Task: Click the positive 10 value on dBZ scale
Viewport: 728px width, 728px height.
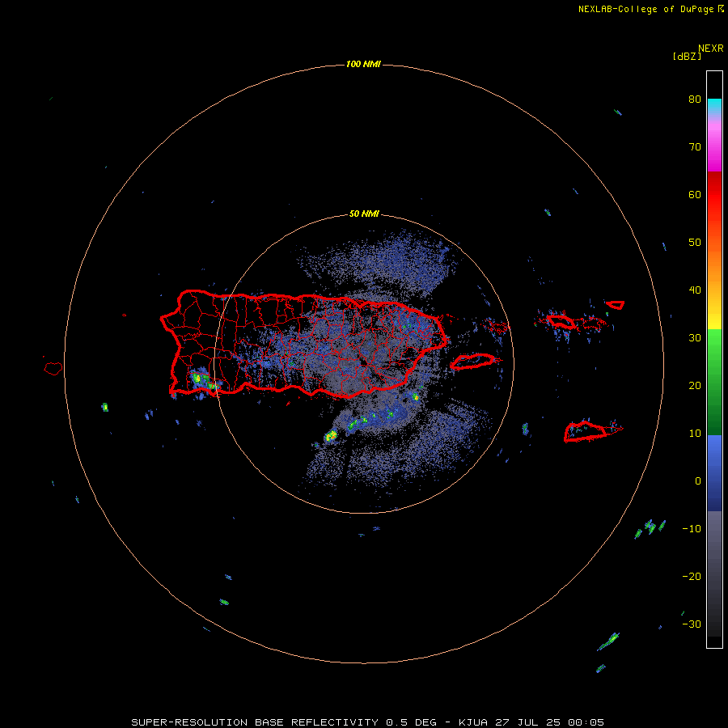Action: (x=695, y=434)
